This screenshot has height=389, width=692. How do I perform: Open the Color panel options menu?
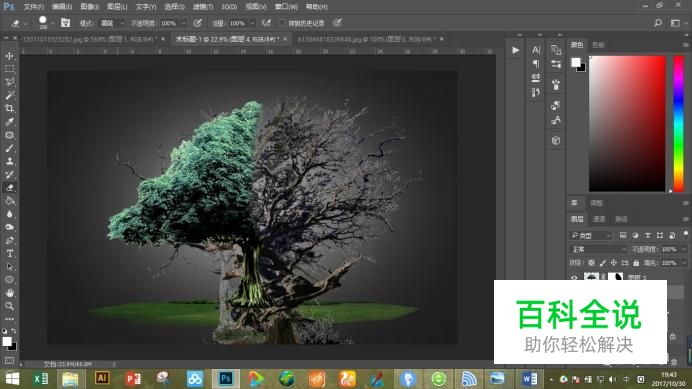coord(685,45)
